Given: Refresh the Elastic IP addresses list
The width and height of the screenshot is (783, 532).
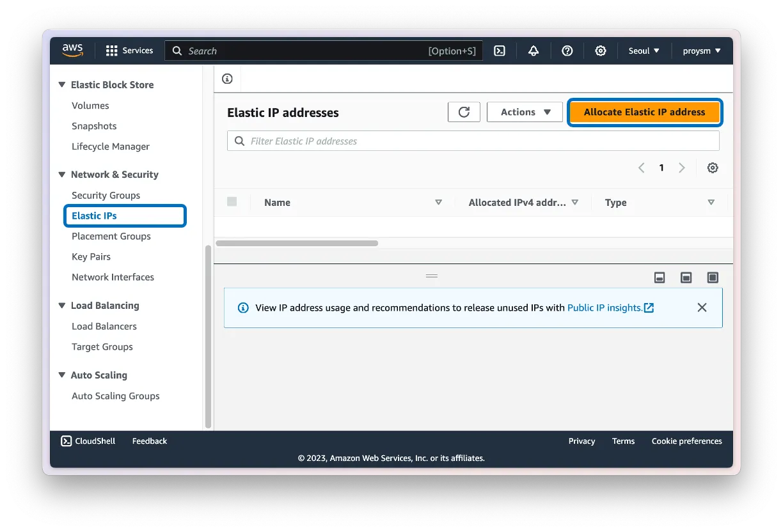Looking at the screenshot, I should click(x=464, y=112).
